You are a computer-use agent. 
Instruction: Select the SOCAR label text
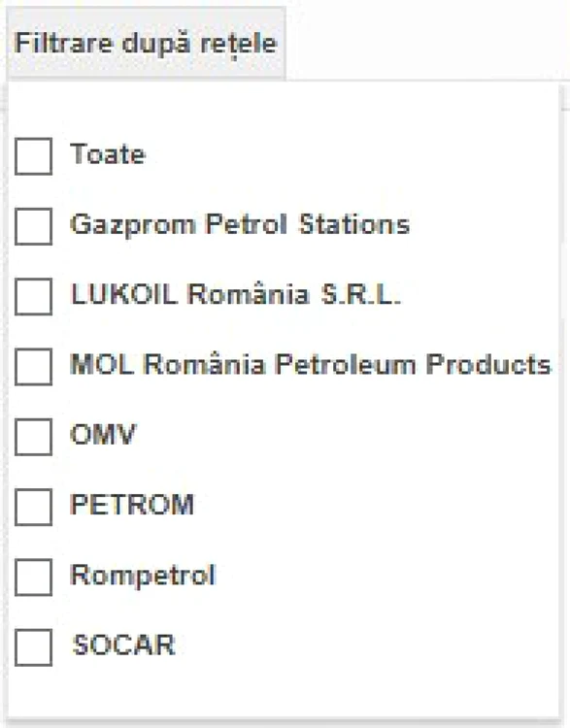(x=123, y=645)
